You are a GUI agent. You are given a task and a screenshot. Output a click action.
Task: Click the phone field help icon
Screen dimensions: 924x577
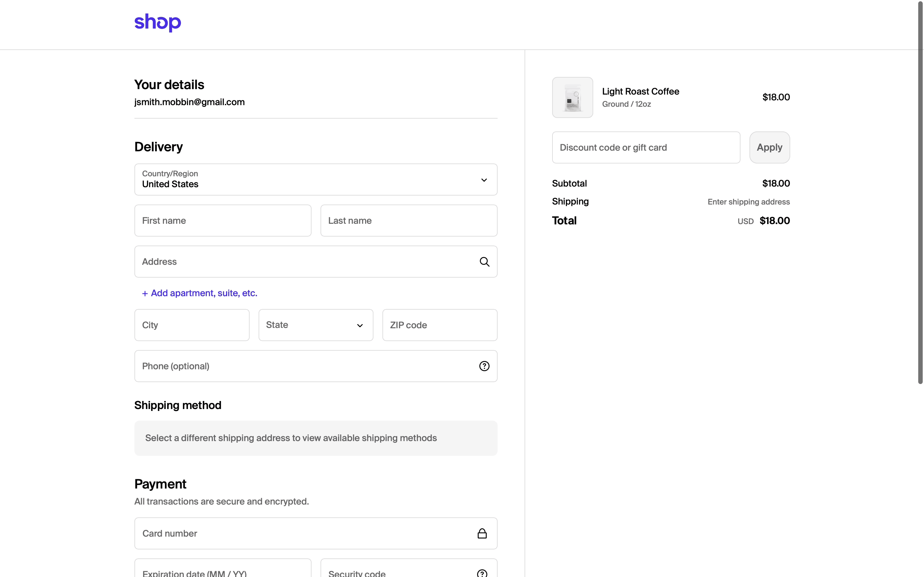tap(484, 366)
